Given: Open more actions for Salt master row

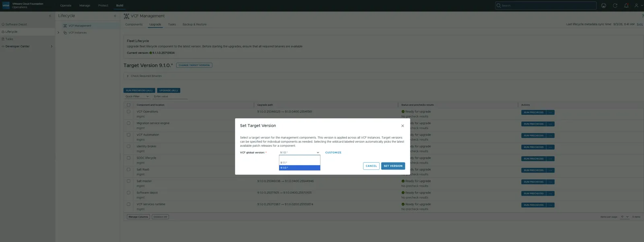Looking at the screenshot, I should (551, 182).
